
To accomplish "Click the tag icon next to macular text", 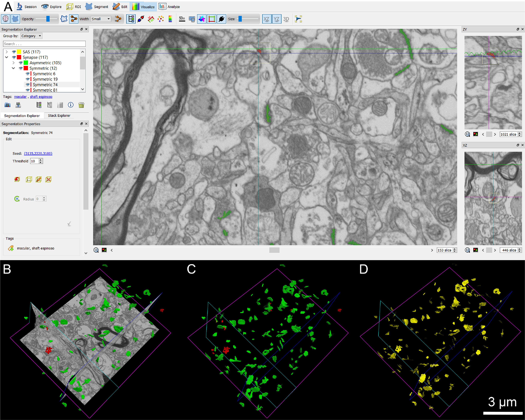I will (x=11, y=248).
